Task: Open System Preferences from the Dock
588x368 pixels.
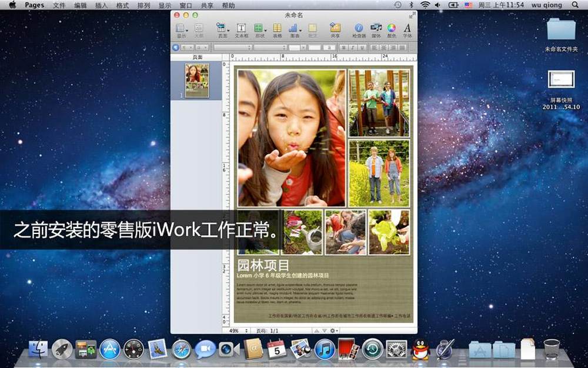Action: (396, 349)
